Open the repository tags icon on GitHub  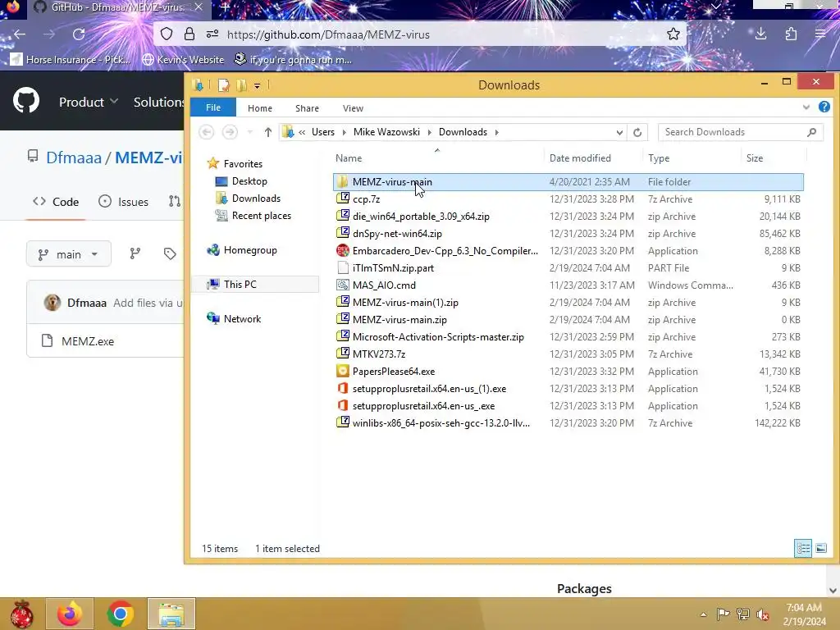tap(170, 254)
